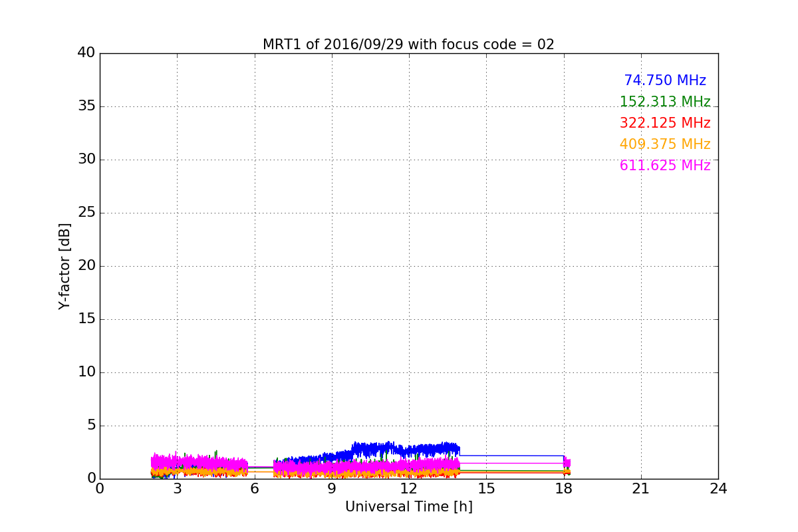Click x-axis tick label 18

pos(564,489)
